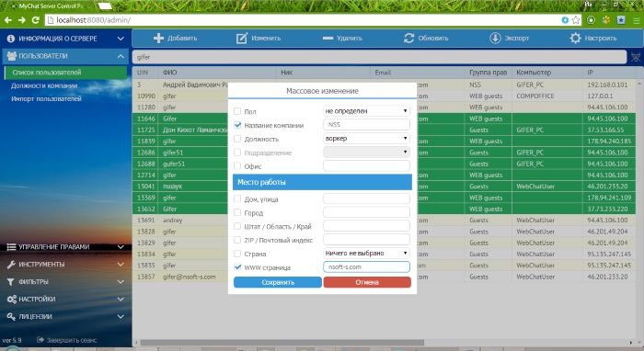Click the key icon beside Лицензии

click(11, 317)
